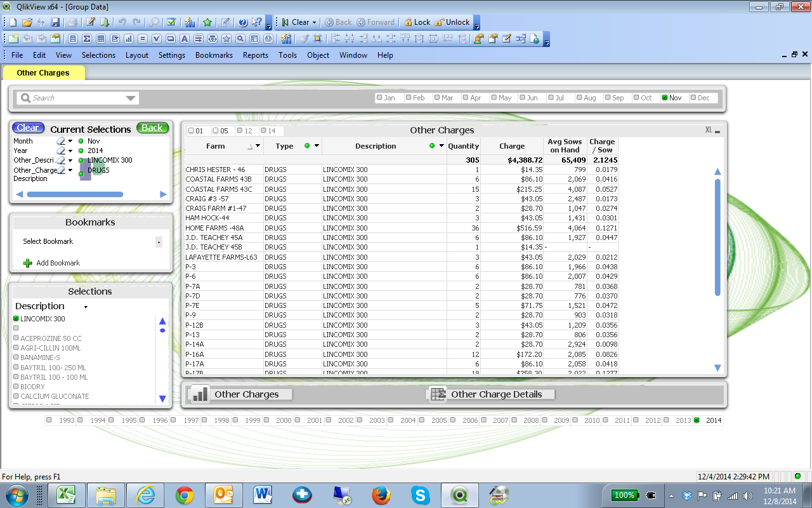Screen dimensions: 812x508
Task: Open the Layout menu
Action: click(x=137, y=55)
